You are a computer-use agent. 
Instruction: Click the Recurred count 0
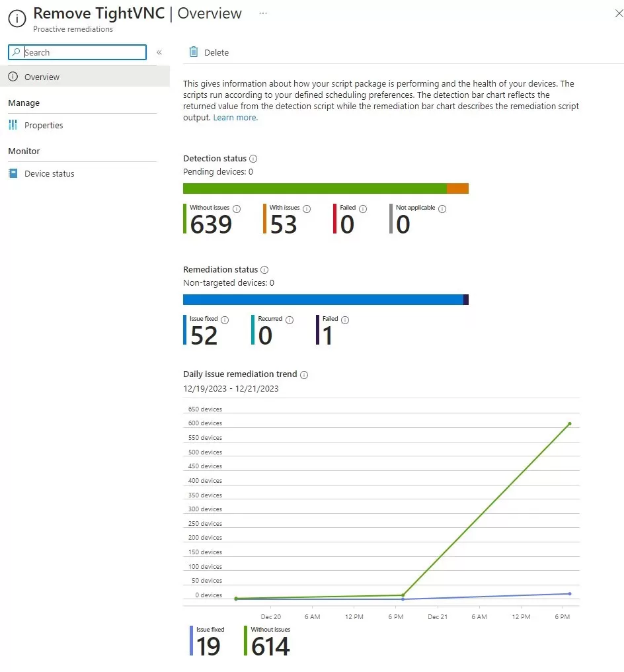(265, 335)
